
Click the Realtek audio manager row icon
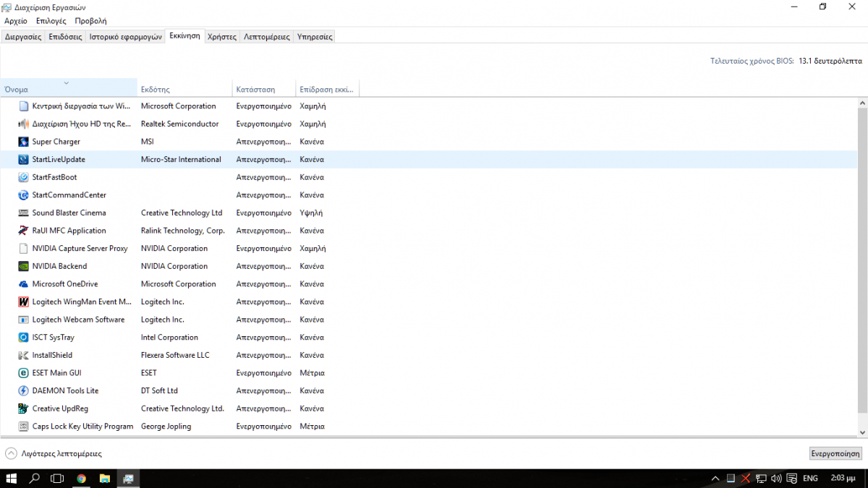point(24,124)
